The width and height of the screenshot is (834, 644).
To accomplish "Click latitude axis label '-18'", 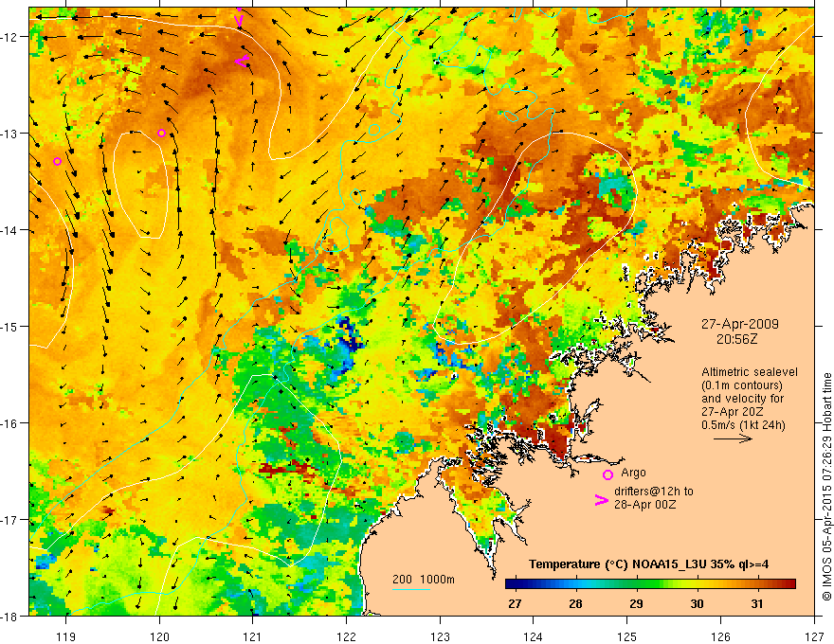I will click(x=9, y=616).
